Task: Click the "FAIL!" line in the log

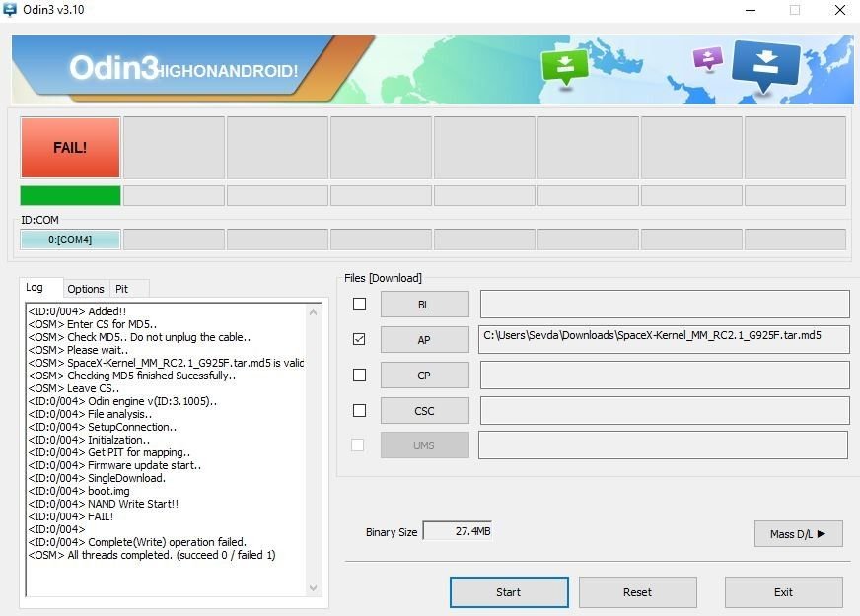Action: [71, 516]
